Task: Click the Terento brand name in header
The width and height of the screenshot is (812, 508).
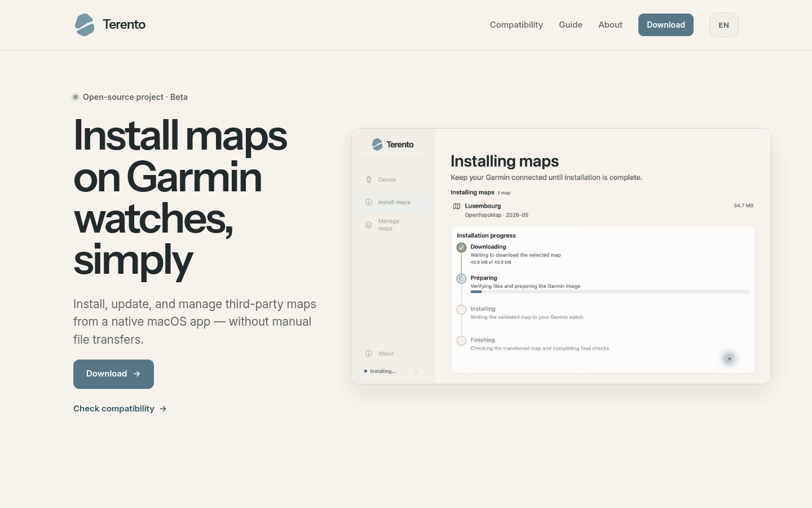Action: 124,24
